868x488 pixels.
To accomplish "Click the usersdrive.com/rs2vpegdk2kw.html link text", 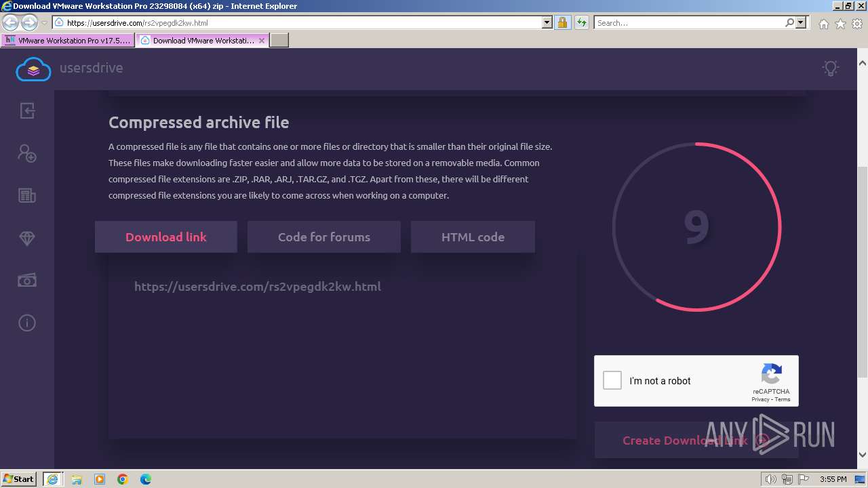I will tap(258, 286).
